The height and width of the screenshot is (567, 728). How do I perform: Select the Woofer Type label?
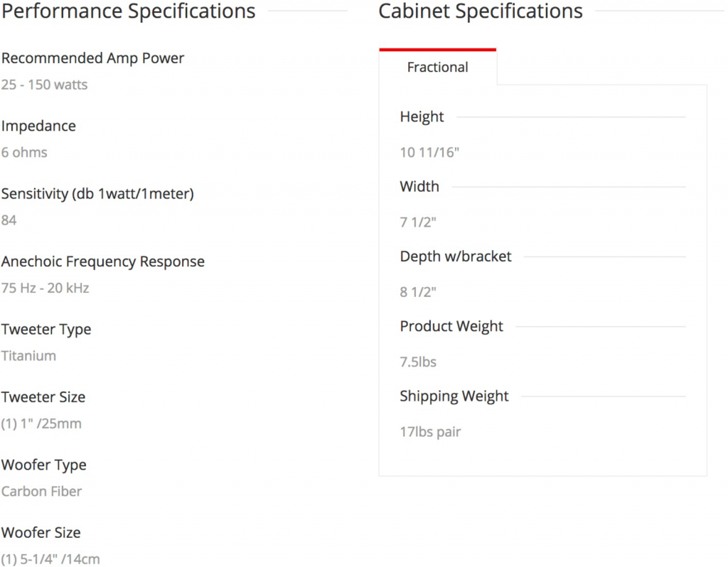point(44,465)
